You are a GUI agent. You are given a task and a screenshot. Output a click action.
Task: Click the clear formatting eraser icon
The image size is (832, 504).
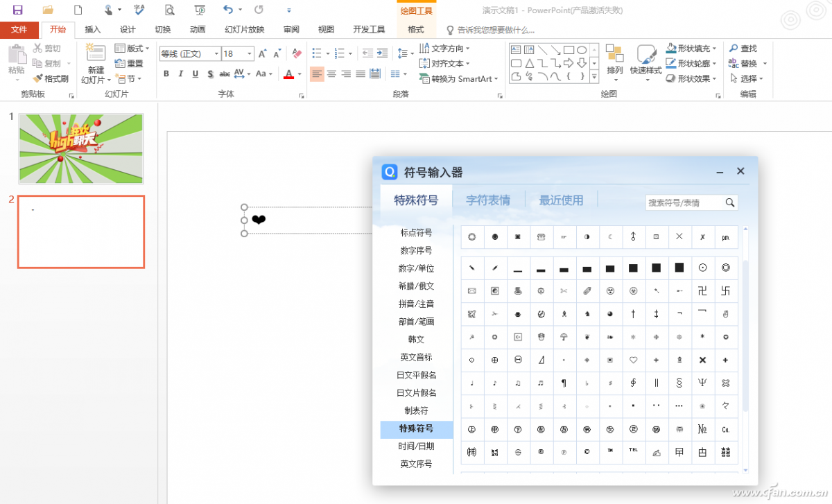[x=297, y=53]
